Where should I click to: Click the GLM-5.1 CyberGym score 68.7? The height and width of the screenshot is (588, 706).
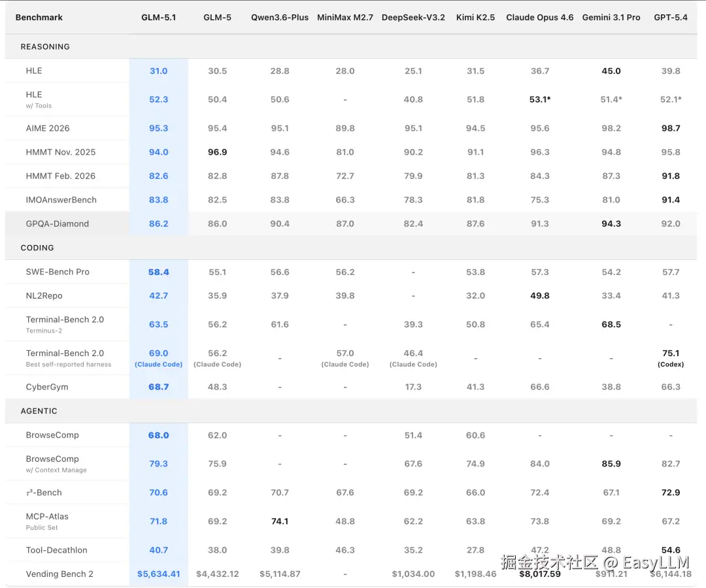click(158, 387)
